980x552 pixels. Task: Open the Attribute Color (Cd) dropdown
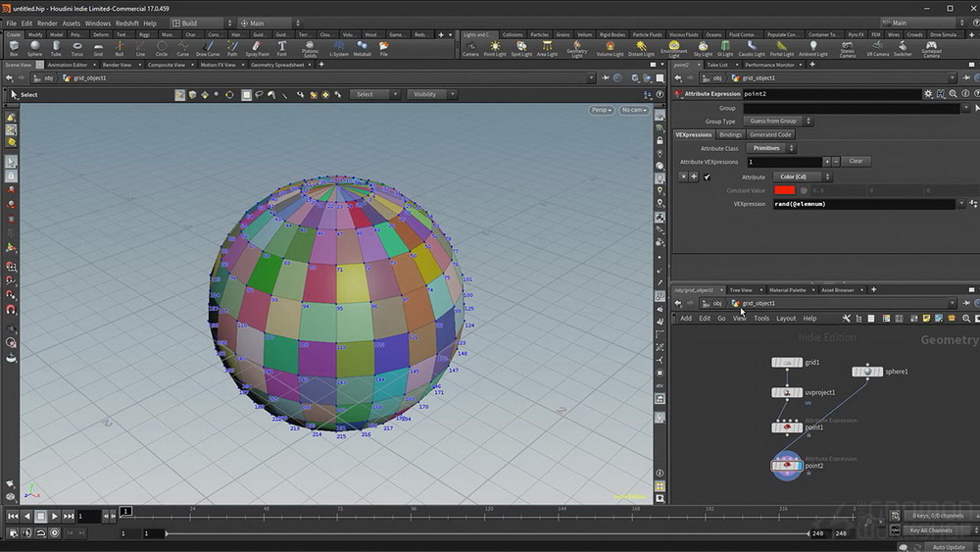click(802, 176)
